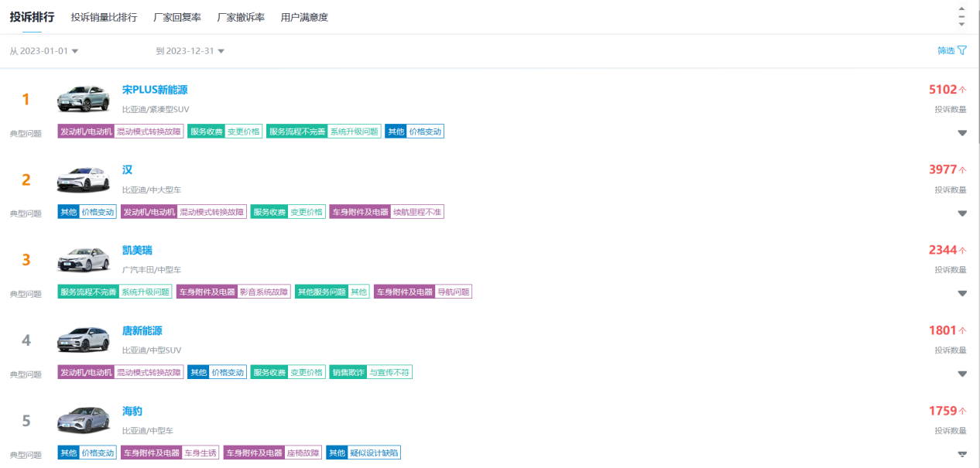Click 影音系统故障 tag in 凯美瑞 row
Screen dimensions: 980x468
(264, 292)
